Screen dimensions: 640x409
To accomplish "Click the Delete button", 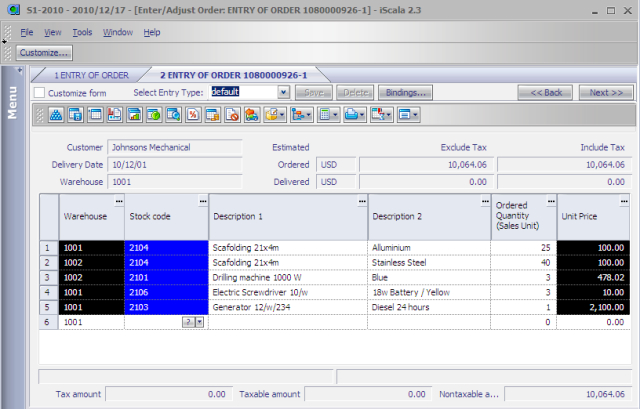I will (355, 93).
